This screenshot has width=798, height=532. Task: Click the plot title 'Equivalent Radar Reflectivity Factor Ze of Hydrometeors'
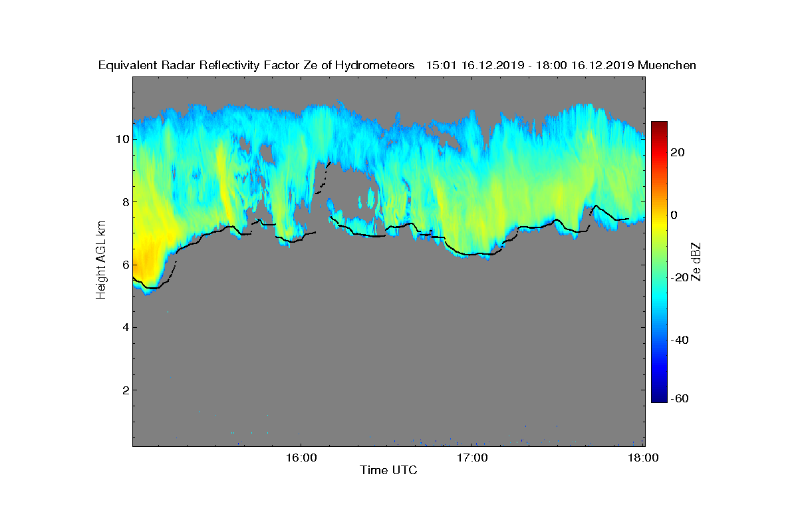coord(257,65)
